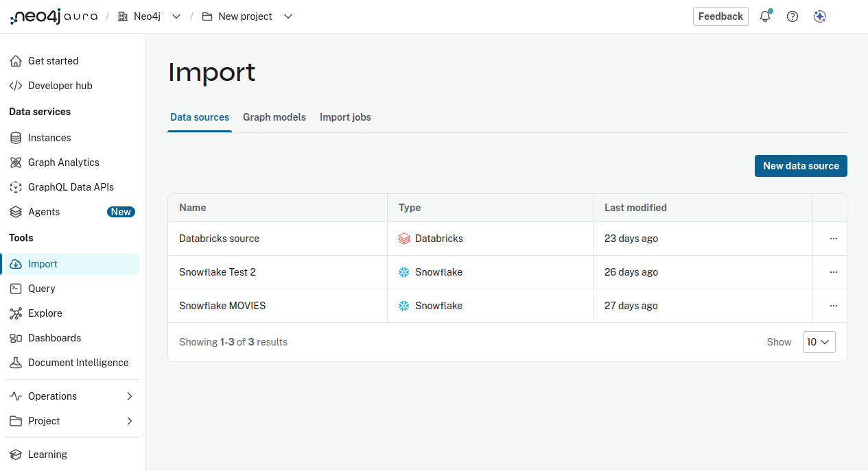868x471 pixels.
Task: Open the Explore tool in sidebar
Action: pos(72,313)
